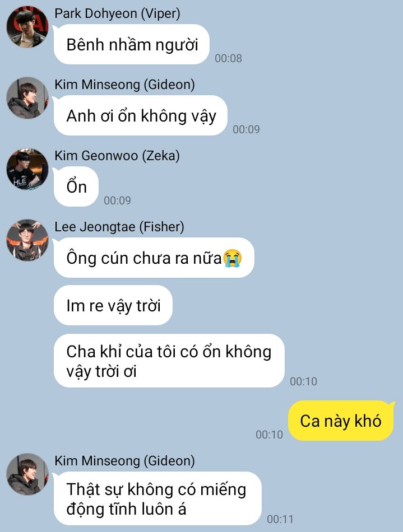Select 'Thật sự không có miếng động tĩnh' message
Image resolution: width=403 pixels, height=532 pixels.
click(158, 499)
